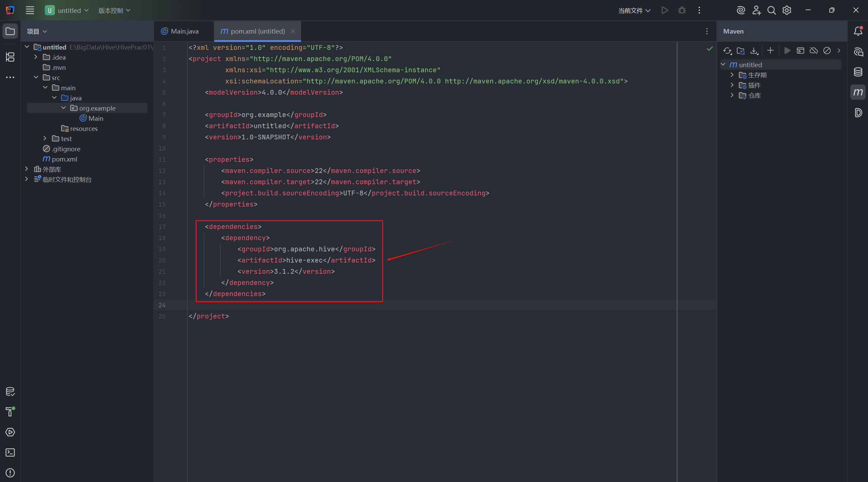This screenshot has height=482, width=868.
Task: Open the Structure tool window icon
Action: pyautogui.click(x=10, y=57)
